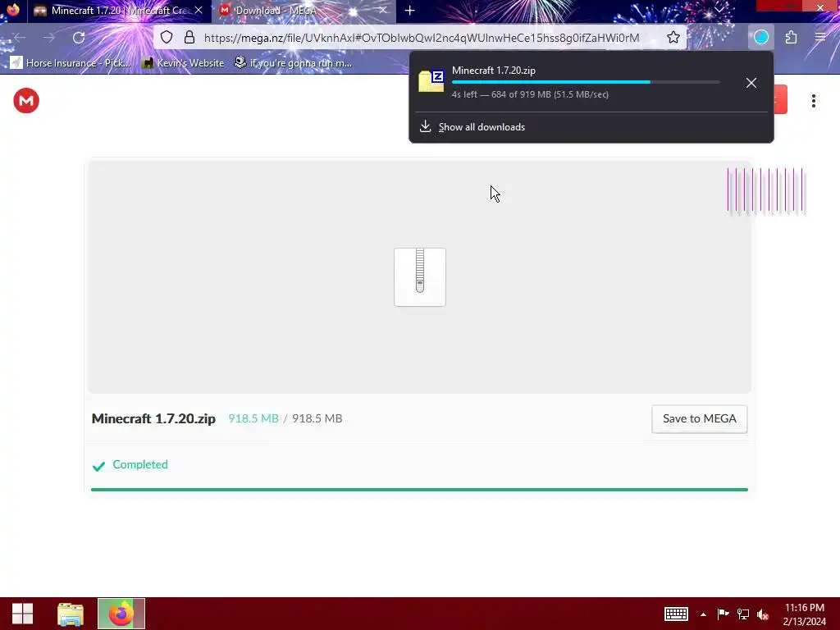840x630 pixels.
Task: Go back with the back arrow
Action: [x=20, y=38]
